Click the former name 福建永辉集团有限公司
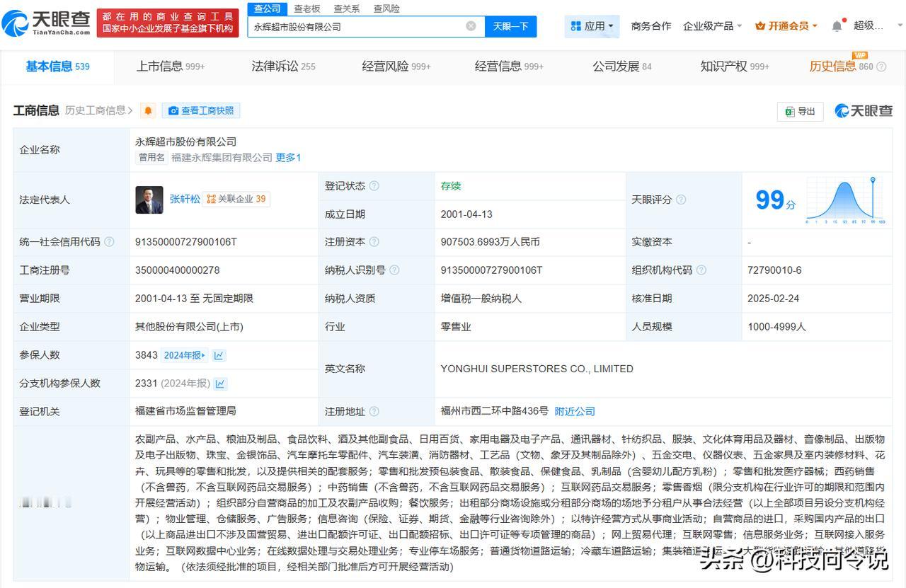The image size is (906, 588). (x=222, y=158)
